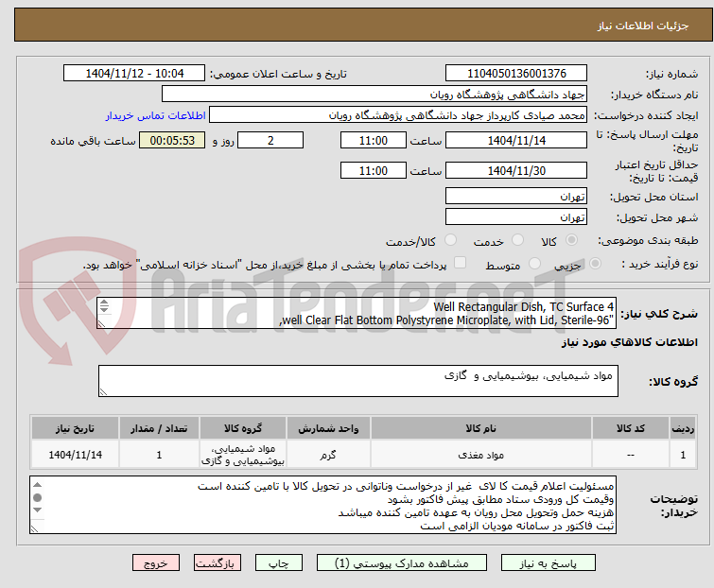Click the شهر محل تحویل field تهران
This screenshot has height=588, width=714.
pos(516,217)
